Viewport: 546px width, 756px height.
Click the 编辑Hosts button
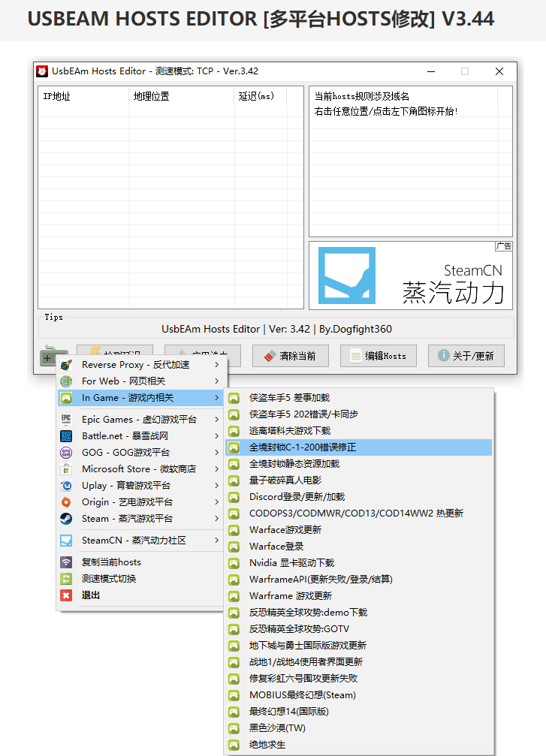click(x=379, y=356)
